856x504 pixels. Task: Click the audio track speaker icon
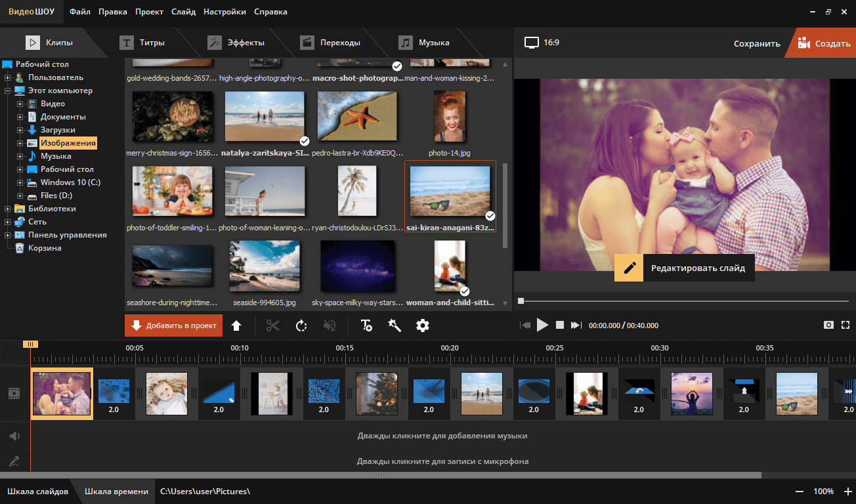tap(14, 436)
